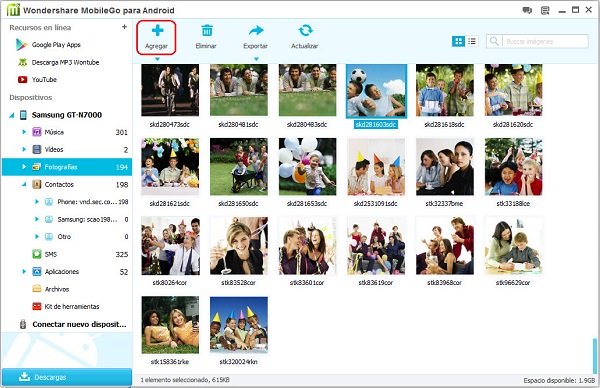Select the Otro contact group
The image size is (600, 388).
coord(64,237)
